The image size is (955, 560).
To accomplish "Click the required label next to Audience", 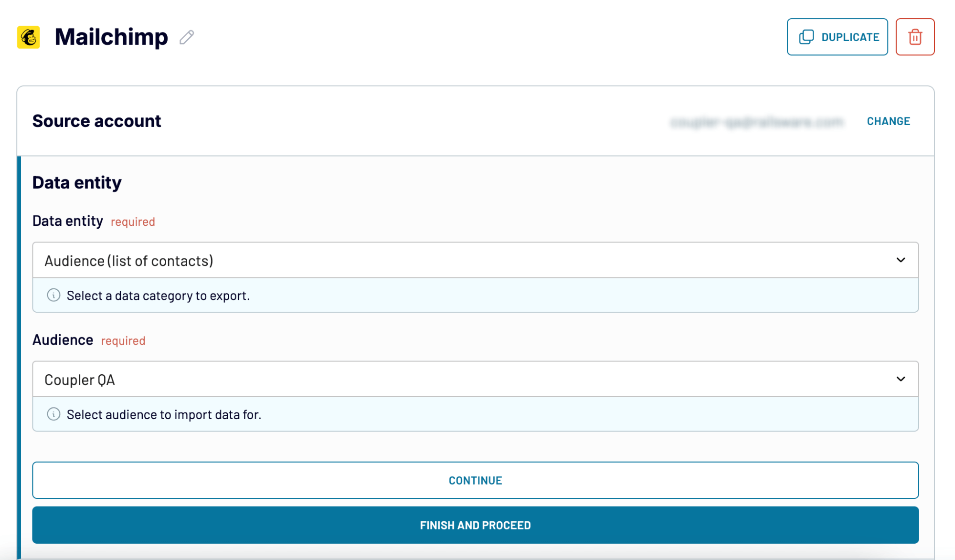I will tap(123, 340).
